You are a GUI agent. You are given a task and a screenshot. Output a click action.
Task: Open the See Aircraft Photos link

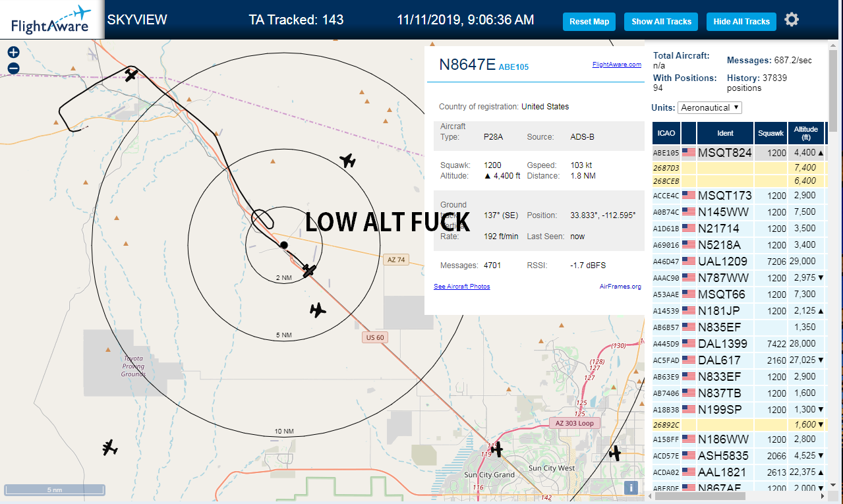tap(462, 287)
